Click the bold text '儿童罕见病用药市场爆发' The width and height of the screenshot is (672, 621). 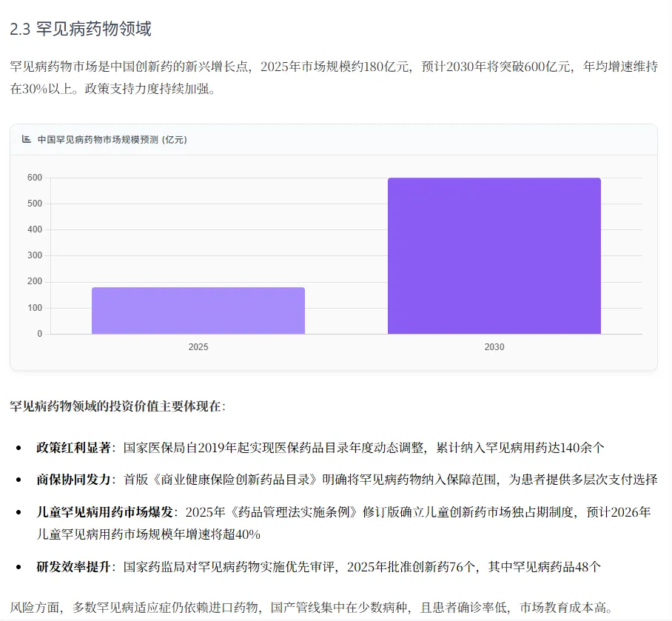104,512
